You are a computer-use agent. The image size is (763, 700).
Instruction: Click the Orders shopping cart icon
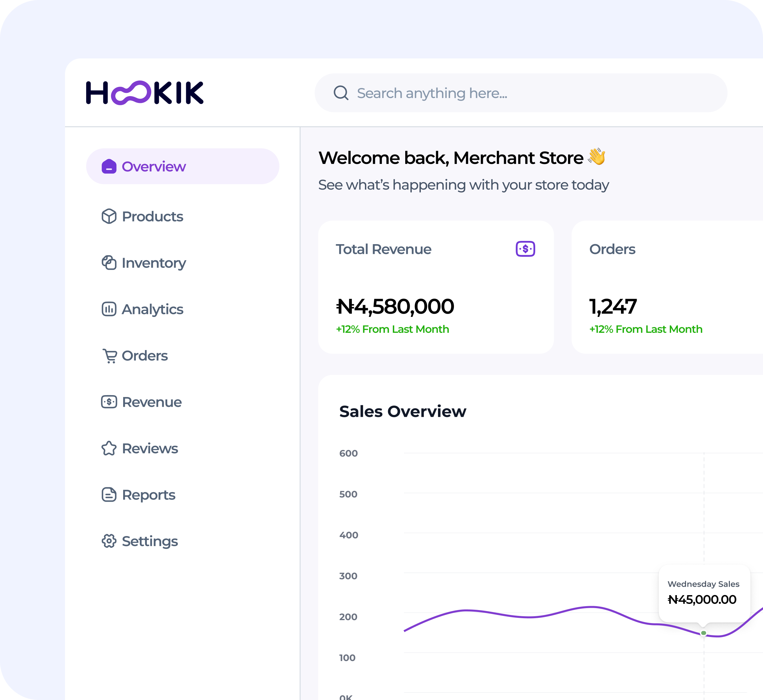[x=110, y=356]
